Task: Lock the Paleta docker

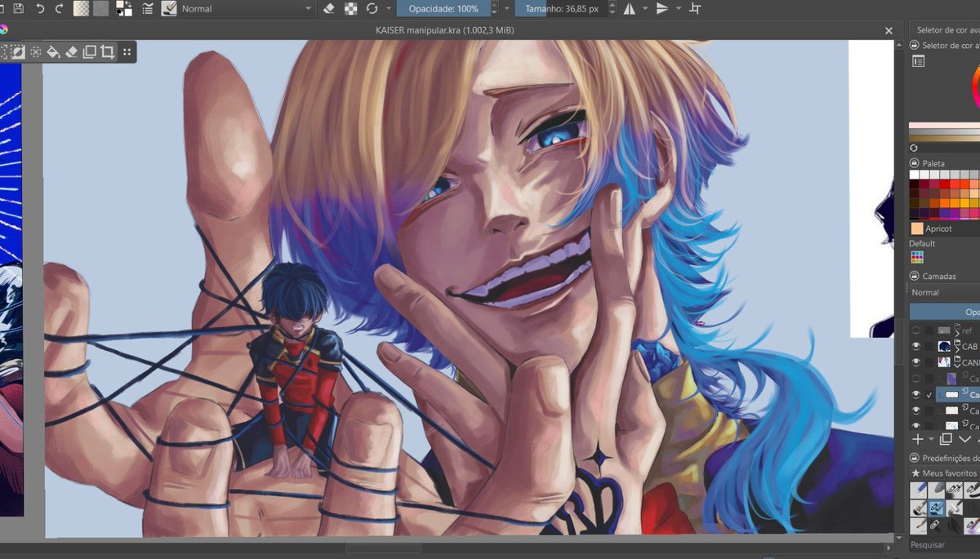Action: (x=914, y=163)
